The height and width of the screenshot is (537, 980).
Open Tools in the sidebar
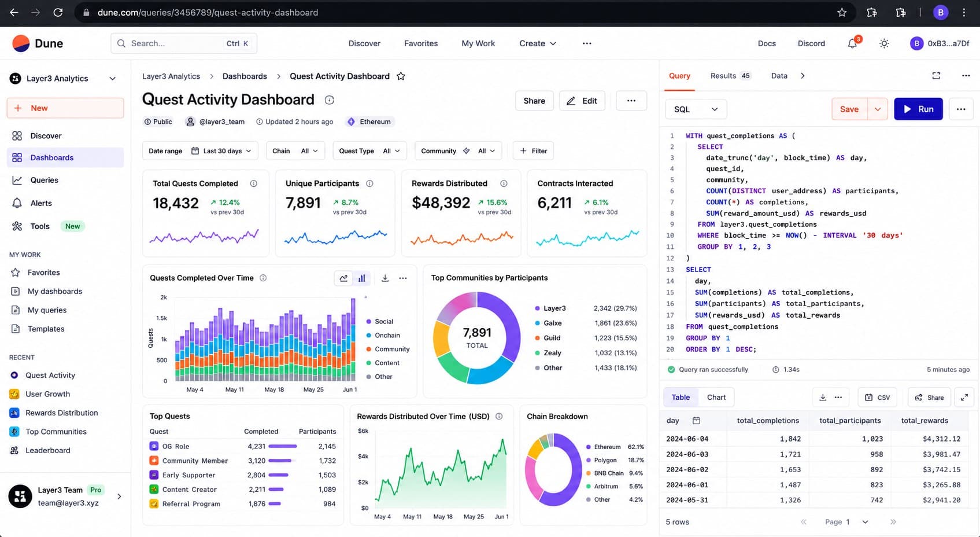pos(65,226)
